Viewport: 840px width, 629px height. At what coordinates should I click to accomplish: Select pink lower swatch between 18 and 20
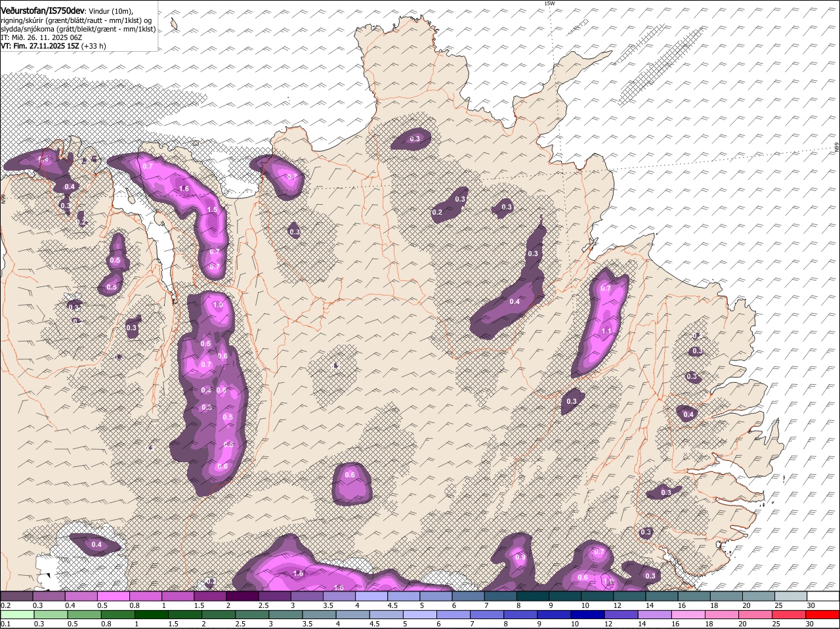click(x=723, y=615)
